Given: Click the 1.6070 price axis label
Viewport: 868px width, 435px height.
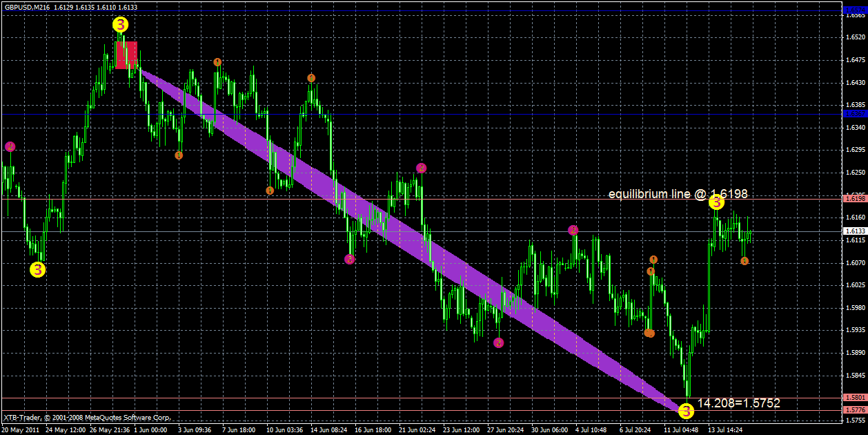Looking at the screenshot, I should coord(856,263).
